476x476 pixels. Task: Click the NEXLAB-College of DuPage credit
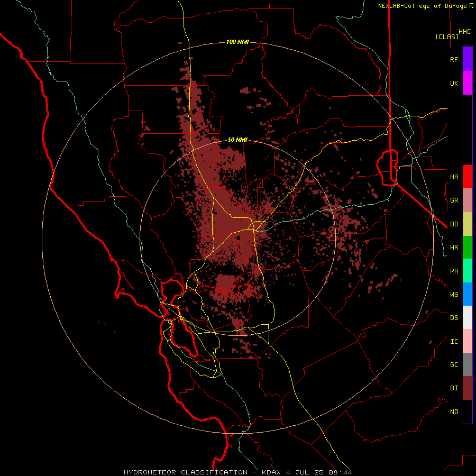tap(422, 6)
